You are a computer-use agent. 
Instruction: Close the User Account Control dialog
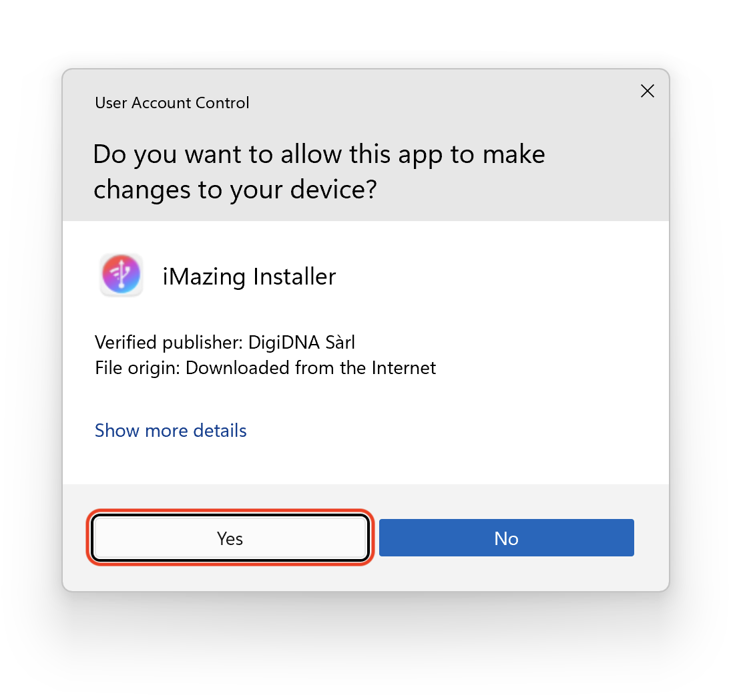pyautogui.click(x=647, y=91)
